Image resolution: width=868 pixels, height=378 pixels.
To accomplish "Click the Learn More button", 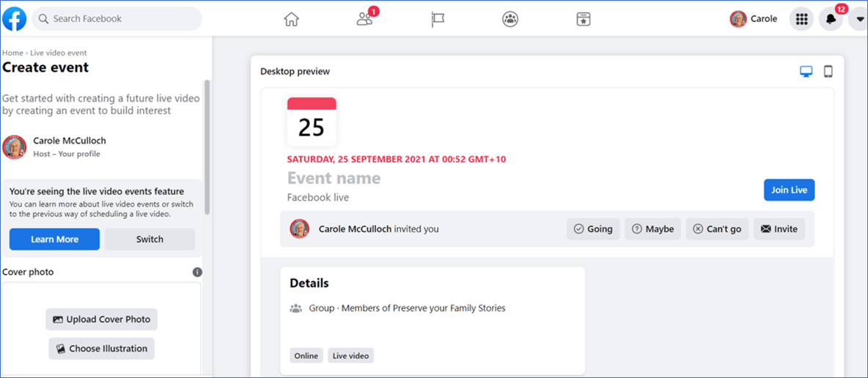I will click(x=55, y=239).
